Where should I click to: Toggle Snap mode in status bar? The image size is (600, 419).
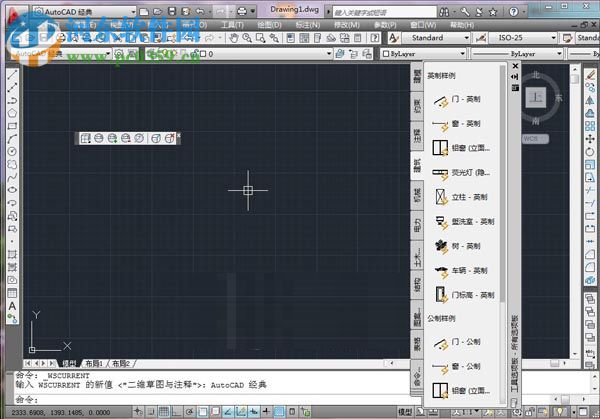(x=151, y=412)
